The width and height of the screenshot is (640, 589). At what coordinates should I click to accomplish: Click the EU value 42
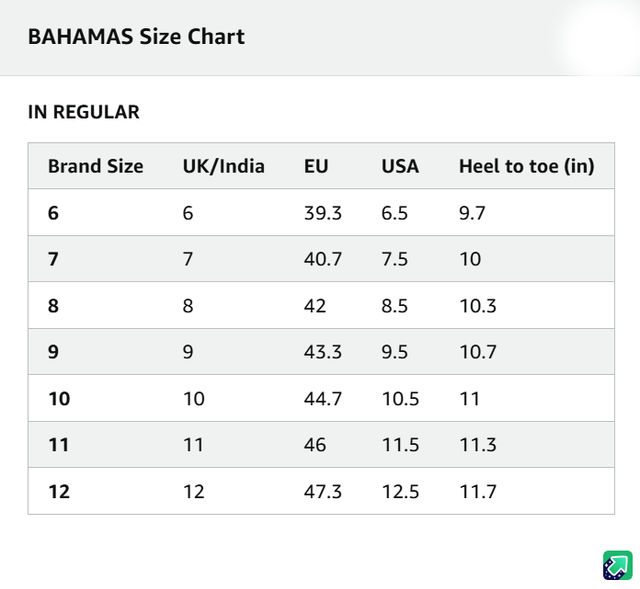315,306
